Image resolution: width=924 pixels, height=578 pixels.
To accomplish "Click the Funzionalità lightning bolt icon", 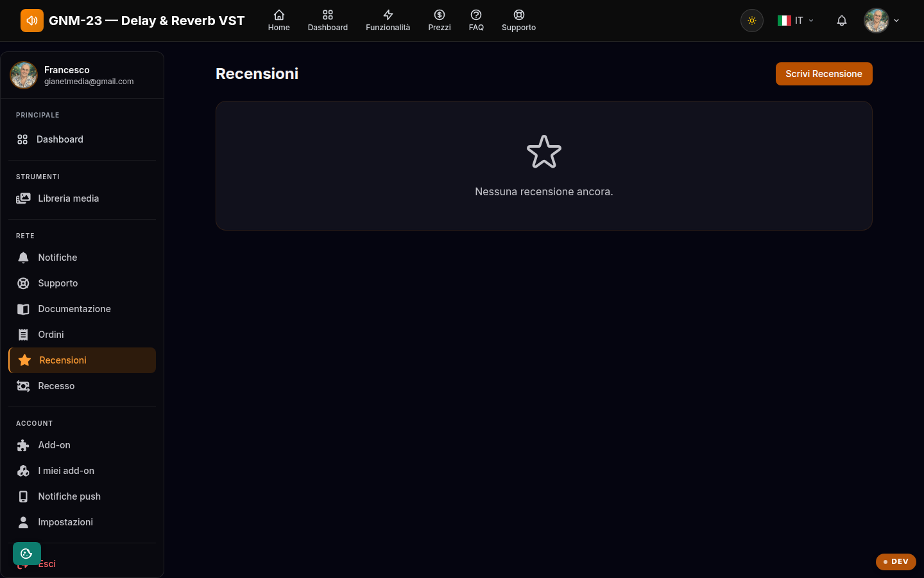I will 388,15.
